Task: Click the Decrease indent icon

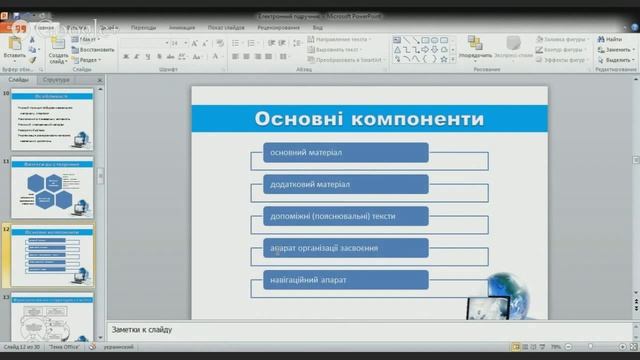Action: click(271, 43)
